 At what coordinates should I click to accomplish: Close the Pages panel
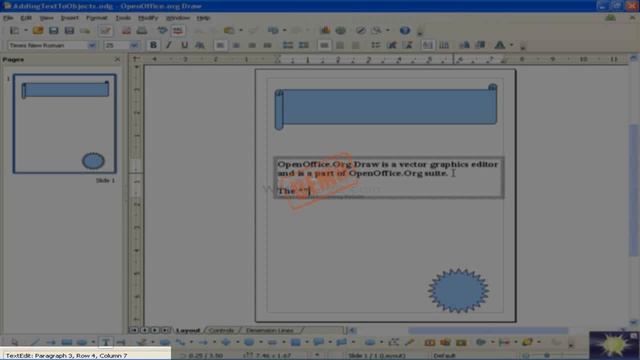click(118, 60)
